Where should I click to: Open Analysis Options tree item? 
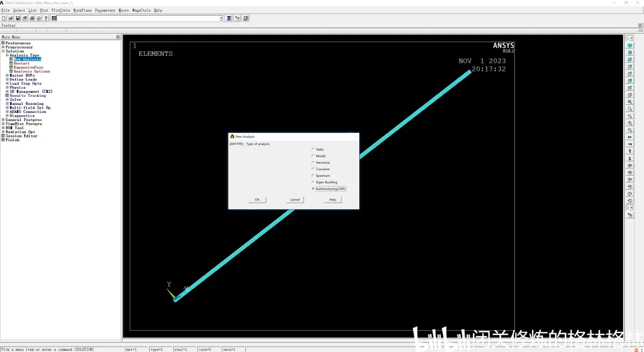click(x=32, y=71)
